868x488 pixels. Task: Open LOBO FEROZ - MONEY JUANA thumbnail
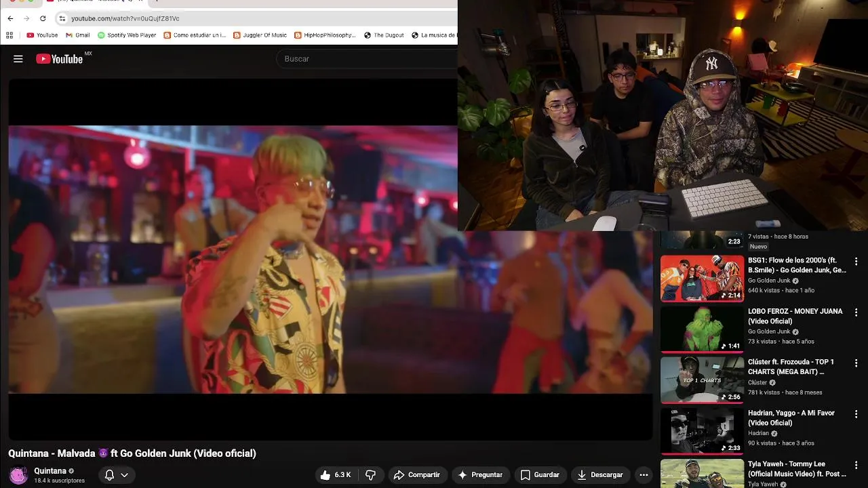(702, 329)
